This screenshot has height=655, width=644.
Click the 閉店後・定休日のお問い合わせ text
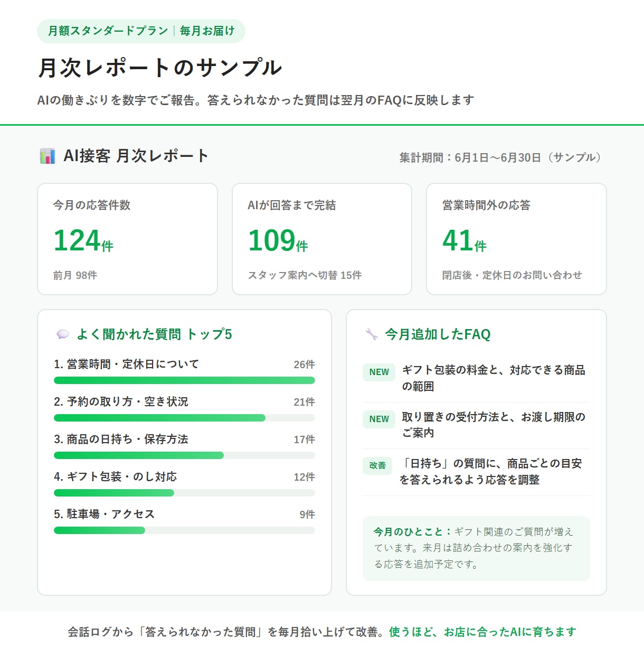pyautogui.click(x=512, y=275)
